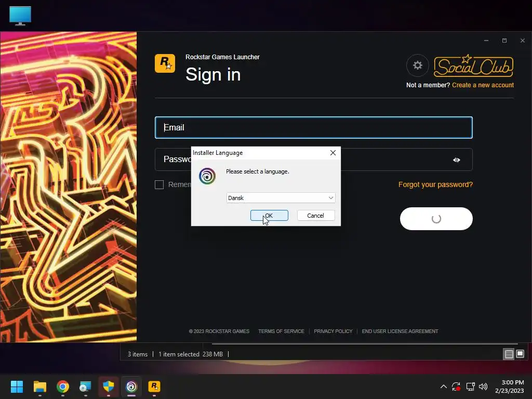
Task: Click the Password field in launcher
Action: [x=313, y=159]
